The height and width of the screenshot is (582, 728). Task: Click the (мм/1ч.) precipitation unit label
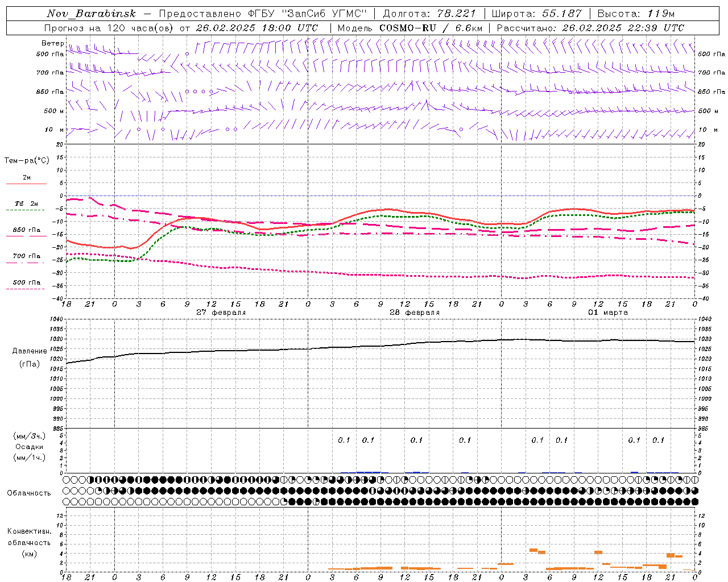point(30,458)
